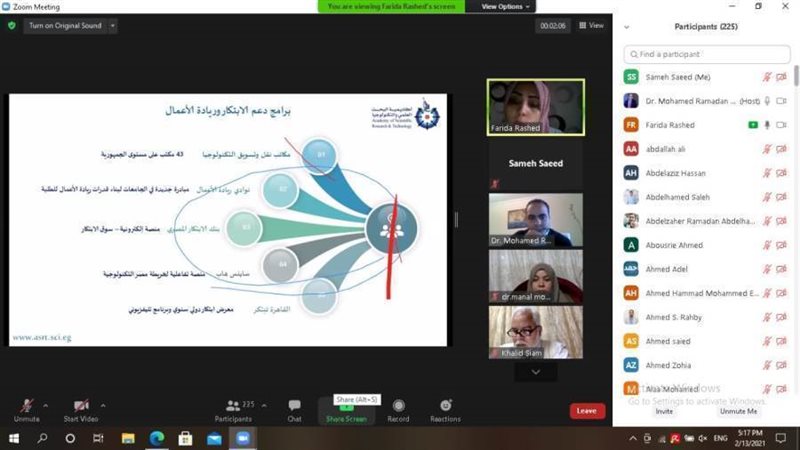Expand video options caret beside Start Video
This screenshot has width=800, height=450.
(103, 406)
